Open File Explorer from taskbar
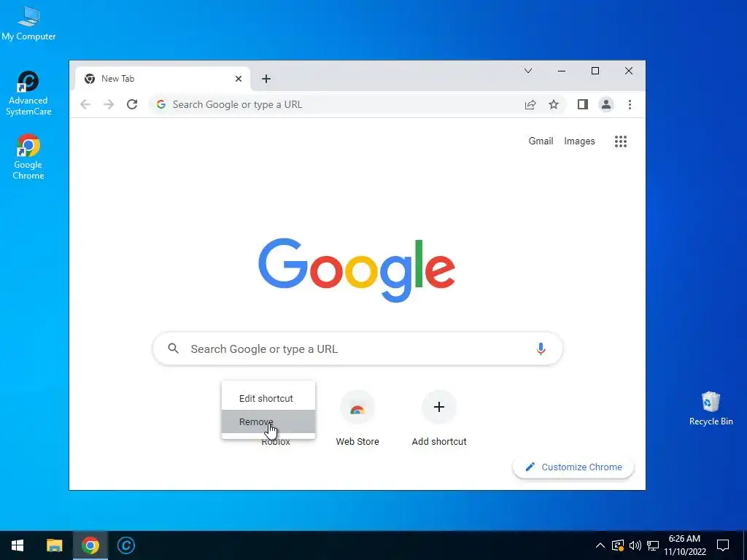Image resolution: width=747 pixels, height=560 pixels. pos(54,545)
